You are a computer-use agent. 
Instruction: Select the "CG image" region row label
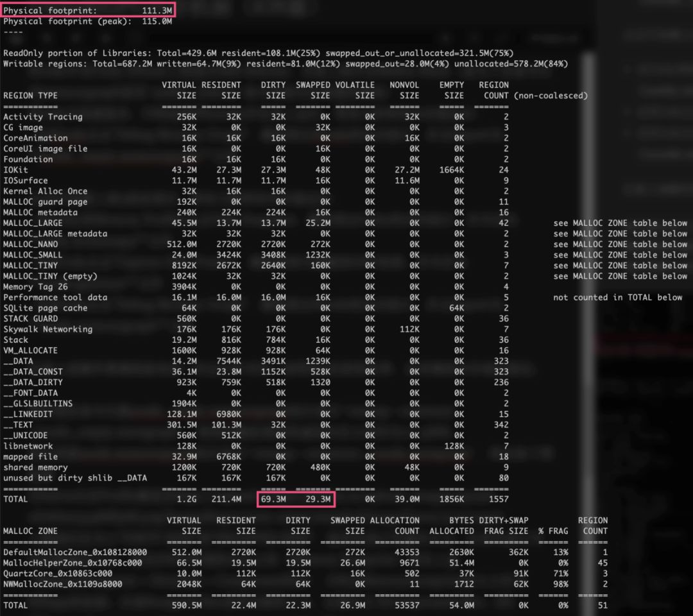(23, 127)
